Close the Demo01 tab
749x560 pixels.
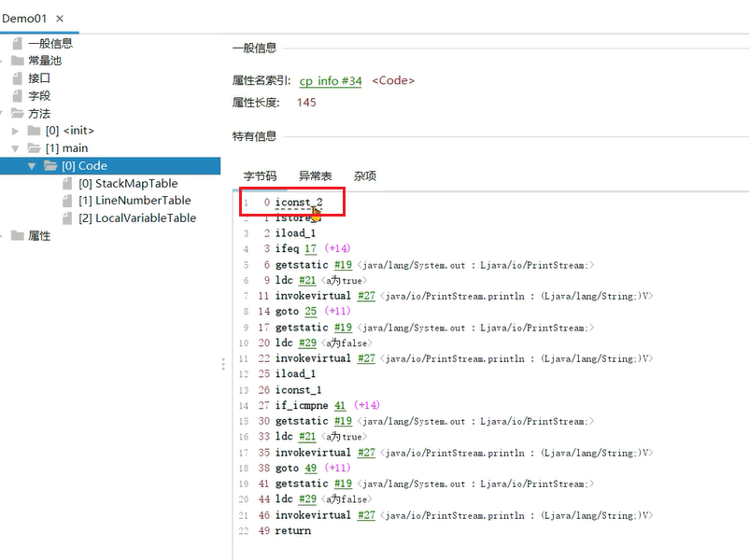(x=61, y=19)
